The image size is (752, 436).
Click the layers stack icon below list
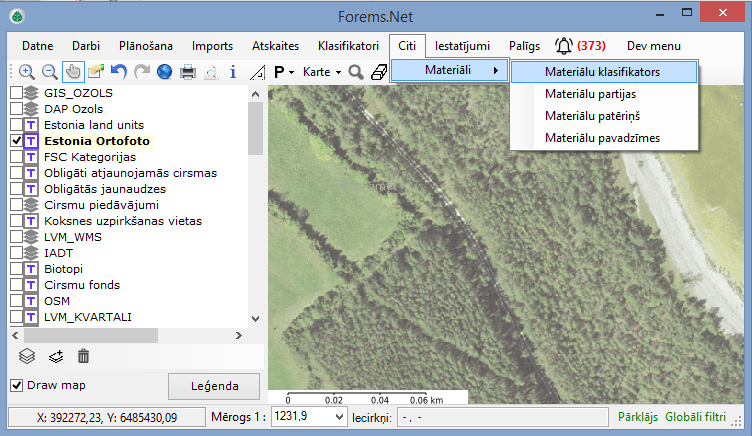[27, 356]
